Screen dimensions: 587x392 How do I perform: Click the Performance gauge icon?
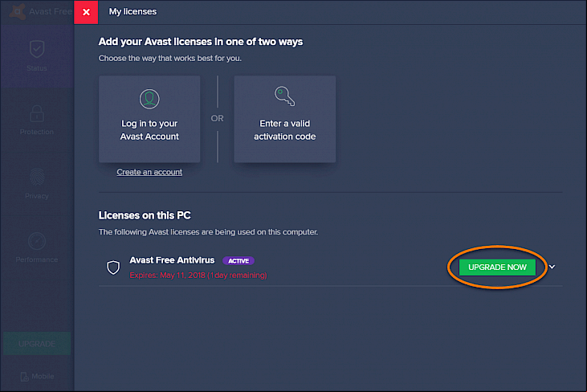coord(37,242)
